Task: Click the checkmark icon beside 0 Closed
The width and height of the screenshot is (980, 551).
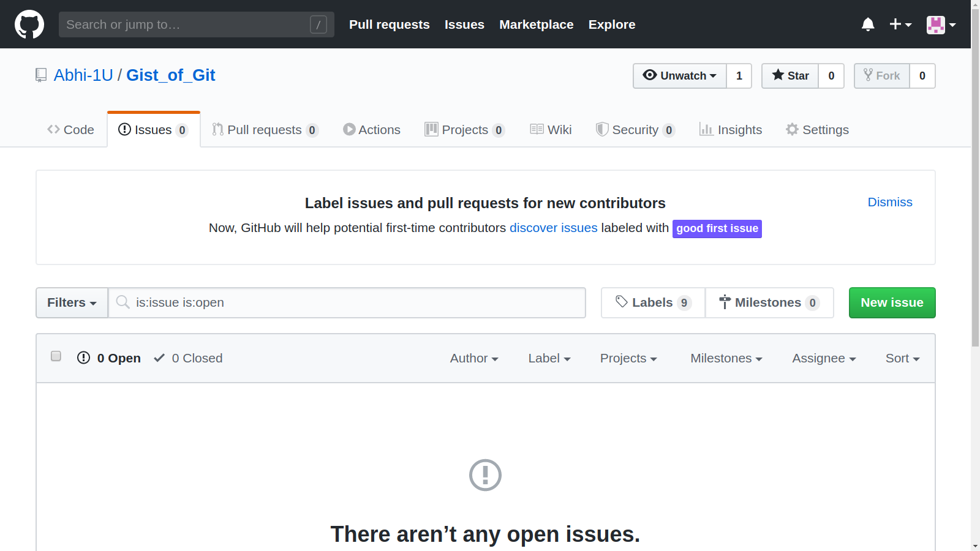Action: click(x=159, y=358)
